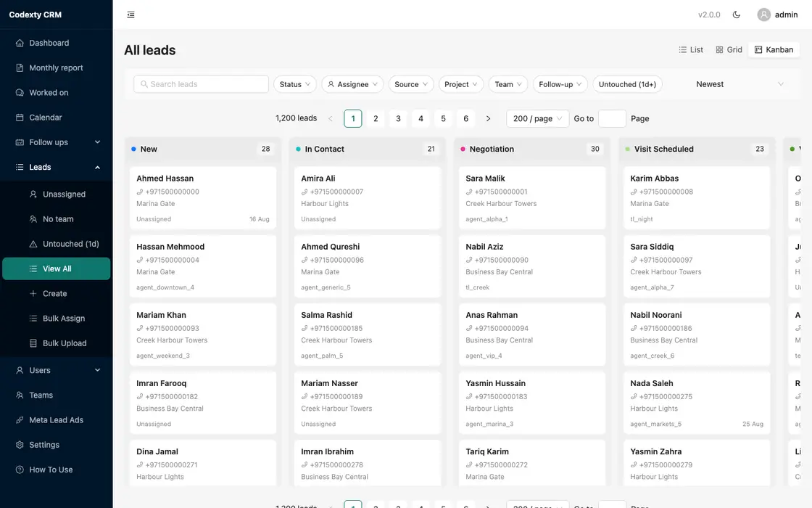
Task: Click the Go to page input
Action: [612, 119]
